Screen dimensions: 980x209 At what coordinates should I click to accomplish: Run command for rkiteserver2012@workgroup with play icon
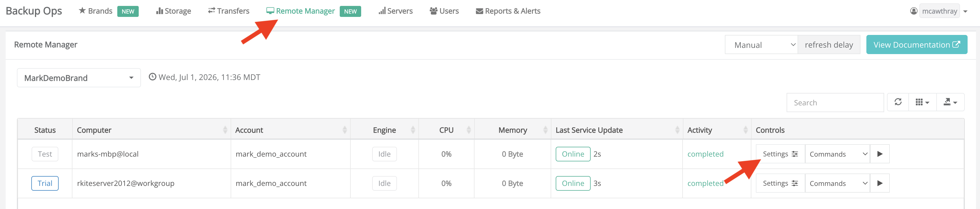point(880,183)
